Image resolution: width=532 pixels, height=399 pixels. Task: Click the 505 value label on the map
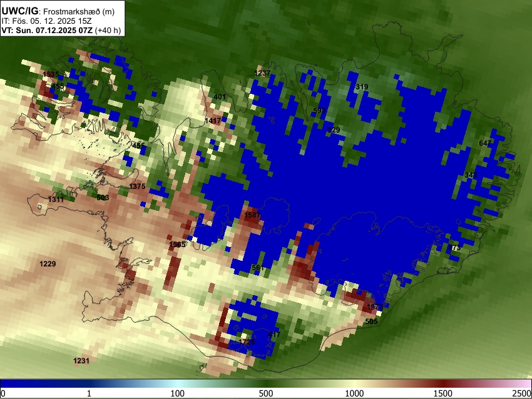pos(371,321)
